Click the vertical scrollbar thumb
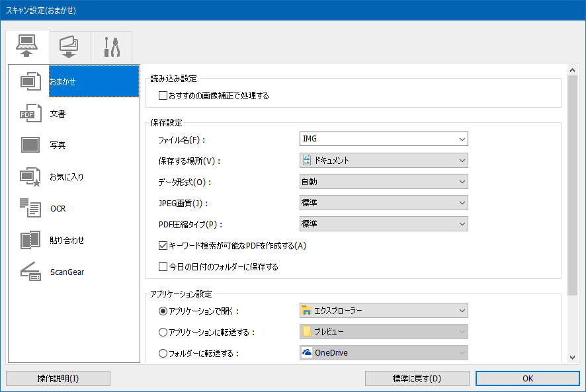Image resolution: width=586 pixels, height=392 pixels. (572, 185)
